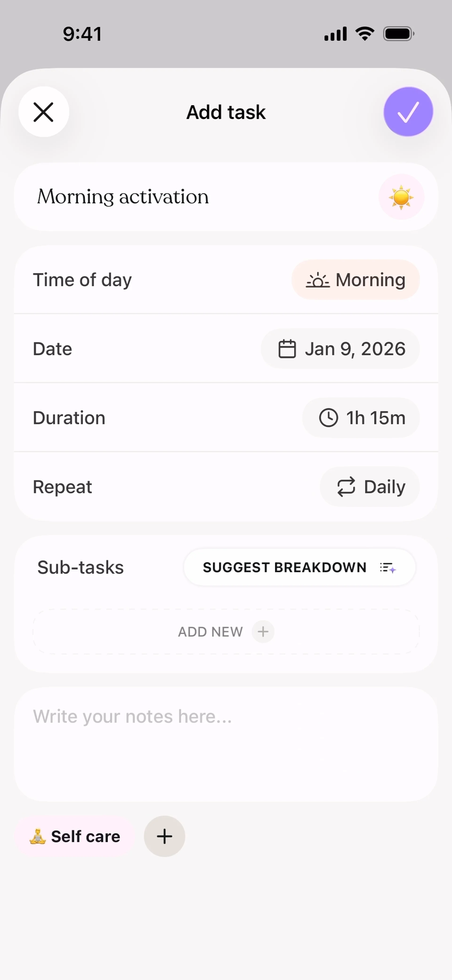Viewport: 452px width, 980px height.
Task: Close the Add task sheet
Action: coord(44,112)
